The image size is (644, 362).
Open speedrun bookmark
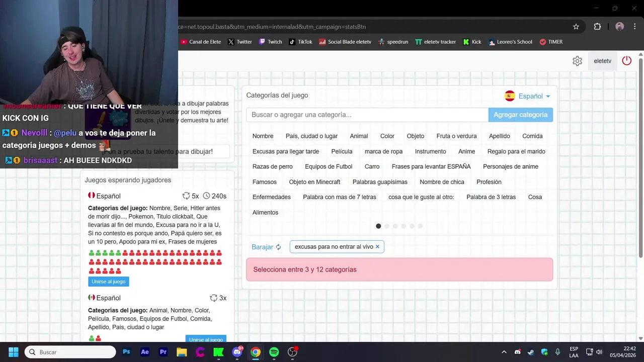pos(393,42)
